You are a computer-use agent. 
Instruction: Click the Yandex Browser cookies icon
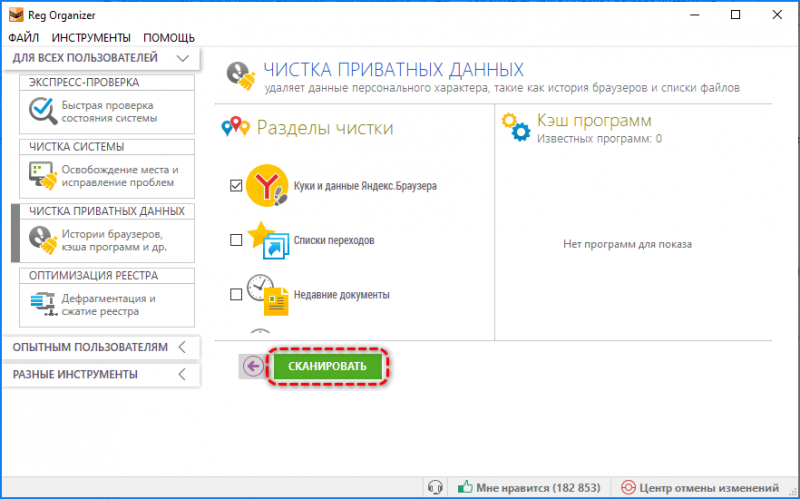[x=267, y=186]
